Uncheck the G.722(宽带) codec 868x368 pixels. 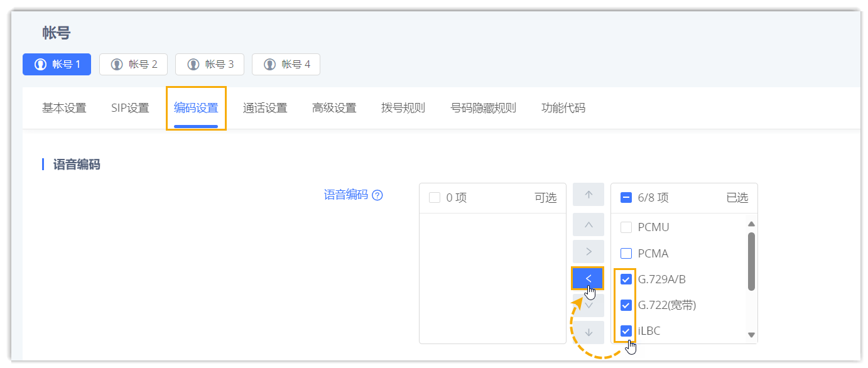626,305
